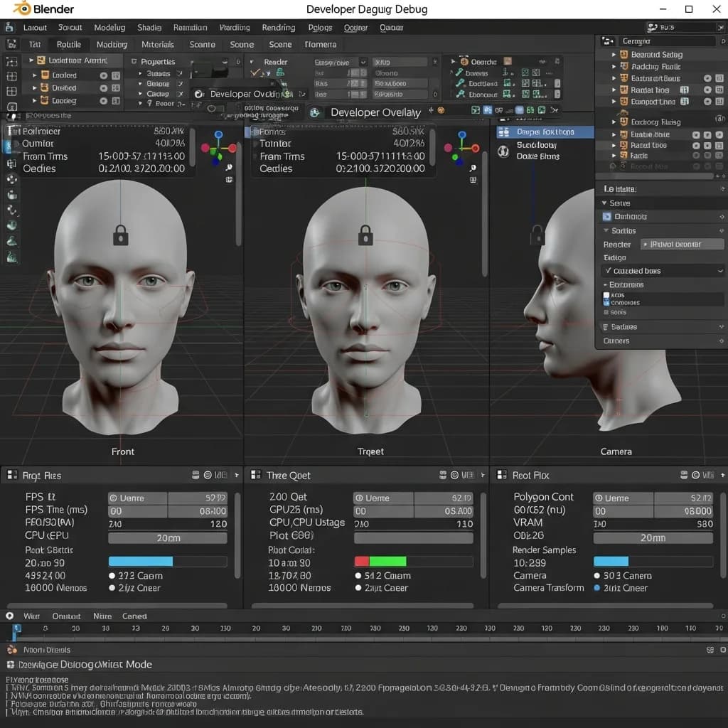Viewport: 728px width, 728px height.
Task: Expand the Eucbocy Rusiog outliner item
Action: 614,122
